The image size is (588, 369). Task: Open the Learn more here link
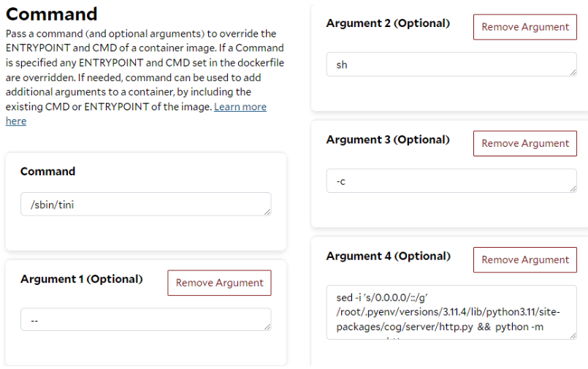[x=240, y=107]
